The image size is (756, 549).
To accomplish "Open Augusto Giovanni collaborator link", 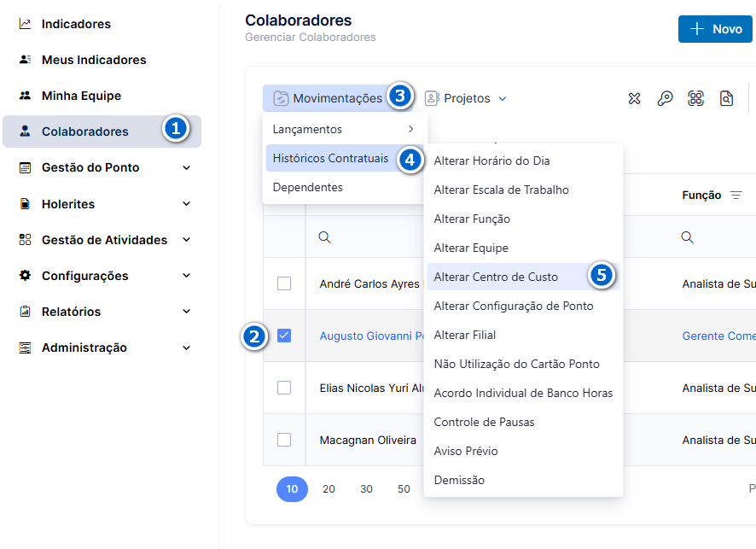I will tap(371, 336).
